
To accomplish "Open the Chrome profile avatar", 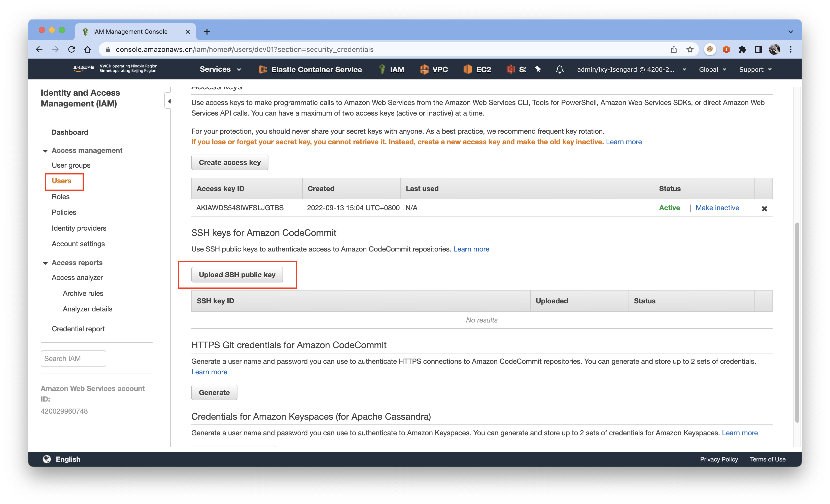I will (x=774, y=50).
